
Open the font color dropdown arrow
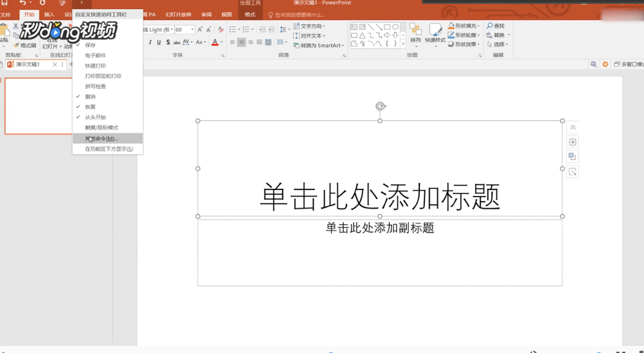[x=222, y=43]
